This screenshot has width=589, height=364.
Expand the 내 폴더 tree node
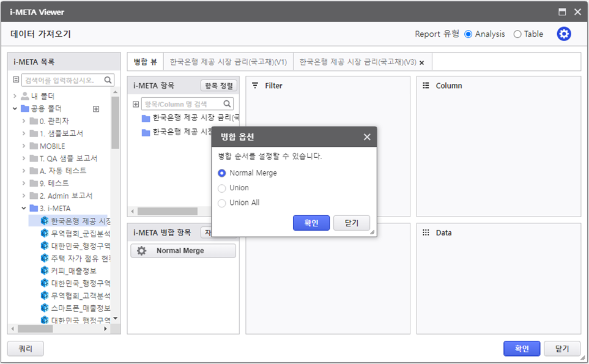click(x=15, y=96)
